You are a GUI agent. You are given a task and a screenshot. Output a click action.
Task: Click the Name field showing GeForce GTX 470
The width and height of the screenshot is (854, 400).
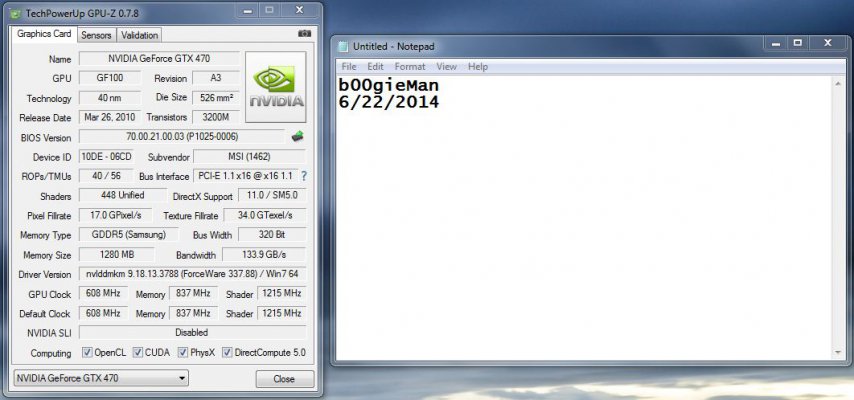coord(159,58)
